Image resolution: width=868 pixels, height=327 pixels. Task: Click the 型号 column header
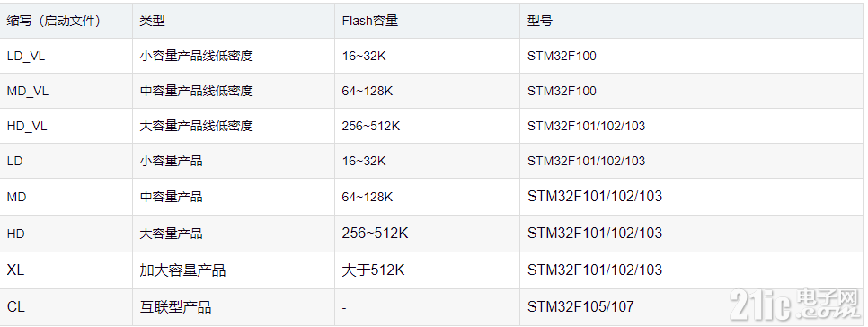pyautogui.click(x=540, y=21)
